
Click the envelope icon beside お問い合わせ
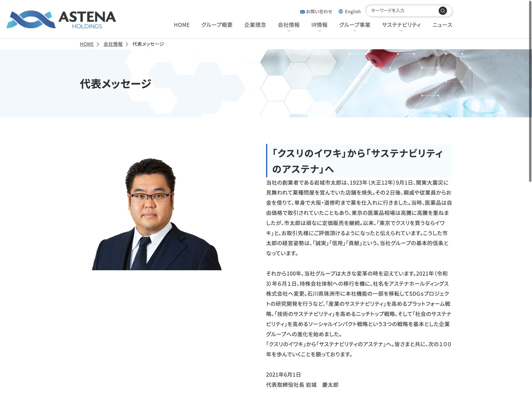point(302,12)
